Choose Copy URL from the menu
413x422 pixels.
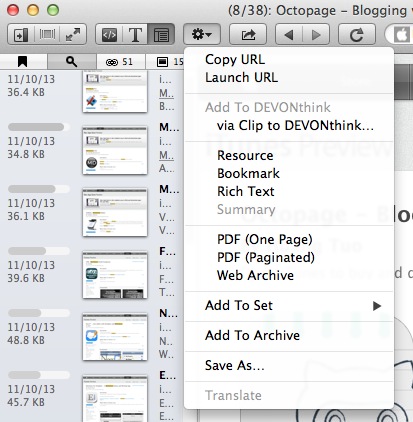point(235,60)
